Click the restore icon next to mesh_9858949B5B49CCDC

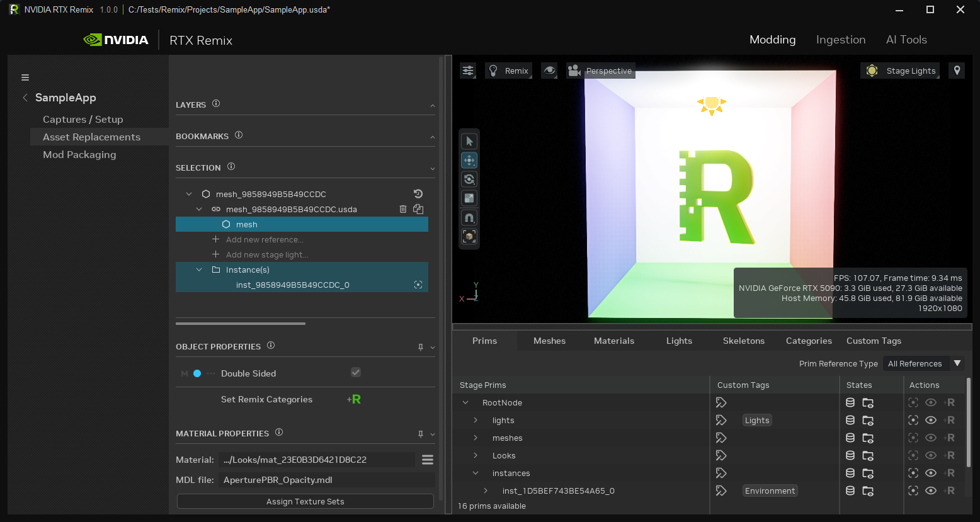coord(418,194)
